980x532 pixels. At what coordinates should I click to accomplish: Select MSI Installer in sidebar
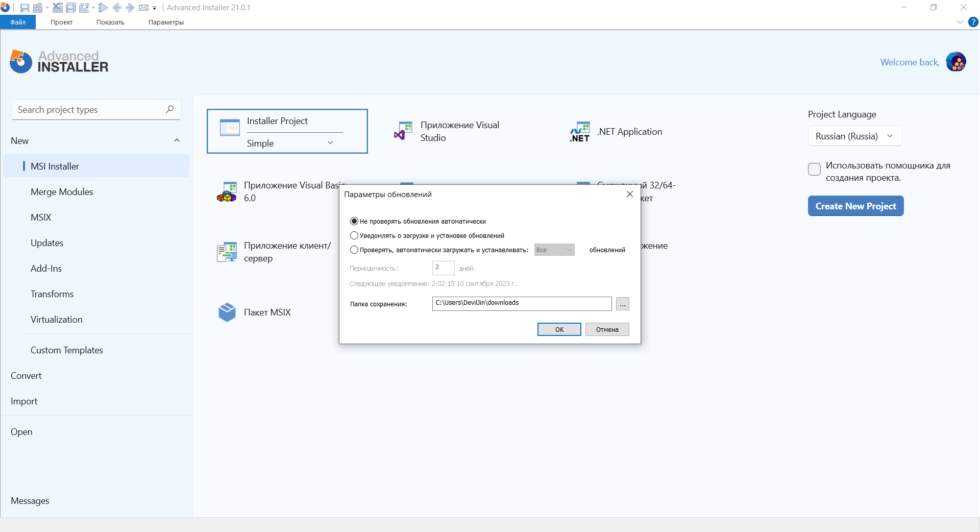click(x=96, y=166)
